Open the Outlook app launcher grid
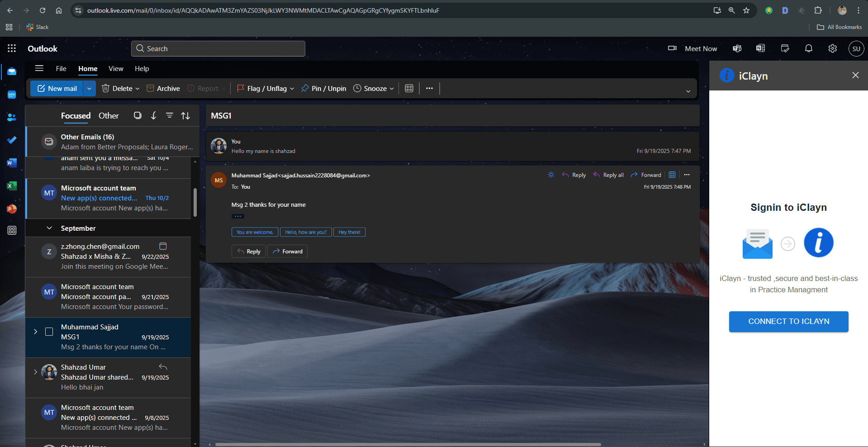 (12, 48)
